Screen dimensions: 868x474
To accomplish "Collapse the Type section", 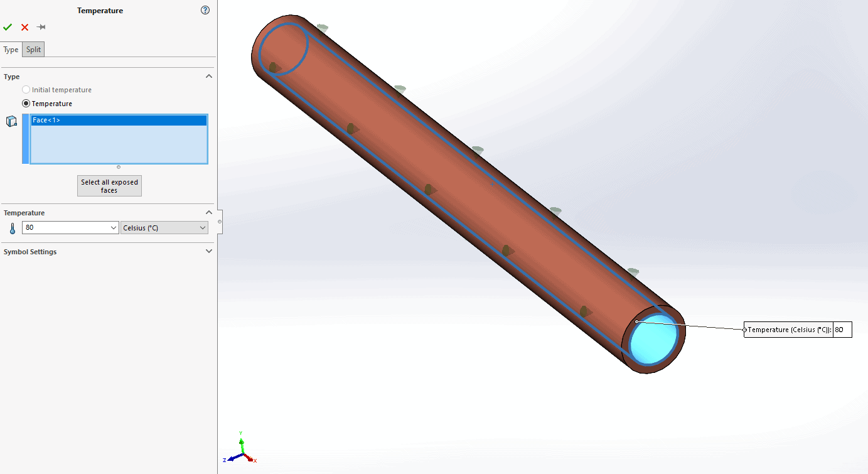I will click(x=209, y=77).
